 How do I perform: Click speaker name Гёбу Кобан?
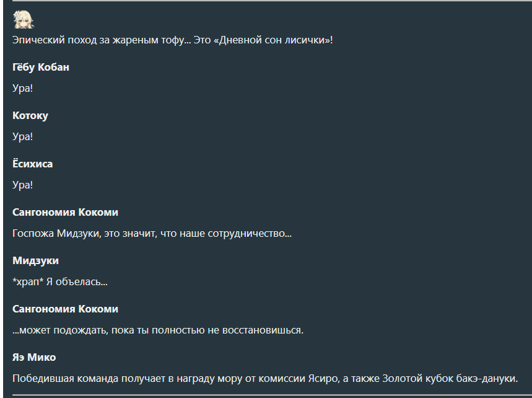[41, 67]
